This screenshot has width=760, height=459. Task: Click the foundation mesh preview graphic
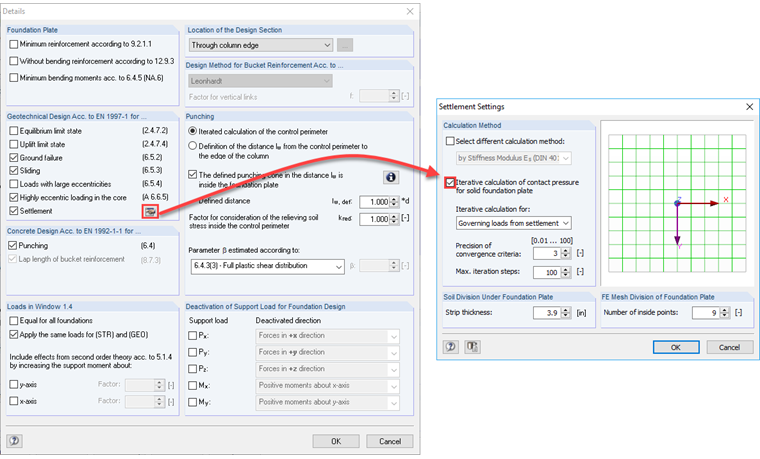(x=677, y=203)
